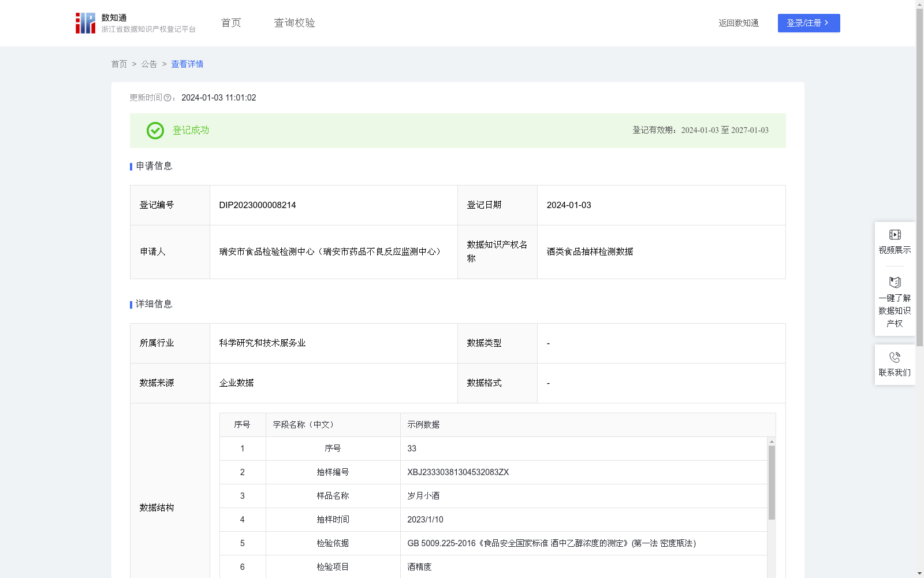Open the 查询校验 navigation menu
Viewport: 924px width, 578px height.
(295, 23)
